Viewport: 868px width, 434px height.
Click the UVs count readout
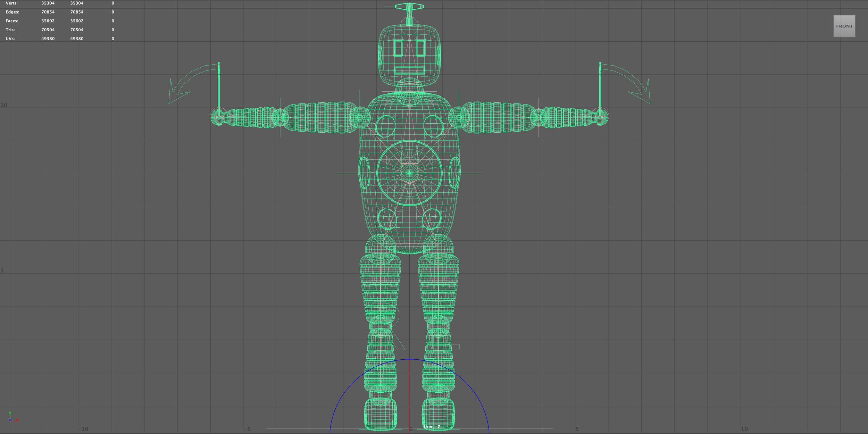[x=49, y=39]
